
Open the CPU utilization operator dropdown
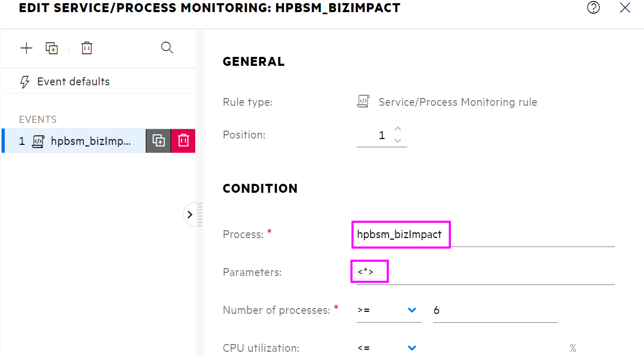point(412,348)
